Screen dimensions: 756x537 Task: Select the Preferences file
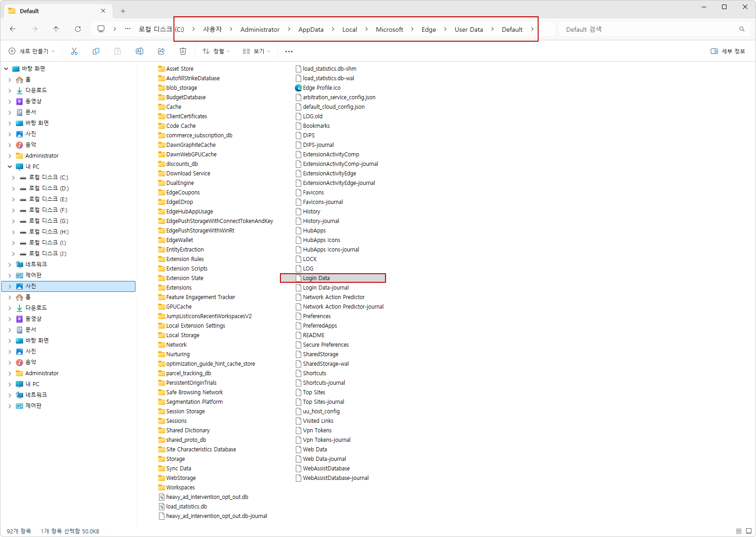[x=313, y=316]
